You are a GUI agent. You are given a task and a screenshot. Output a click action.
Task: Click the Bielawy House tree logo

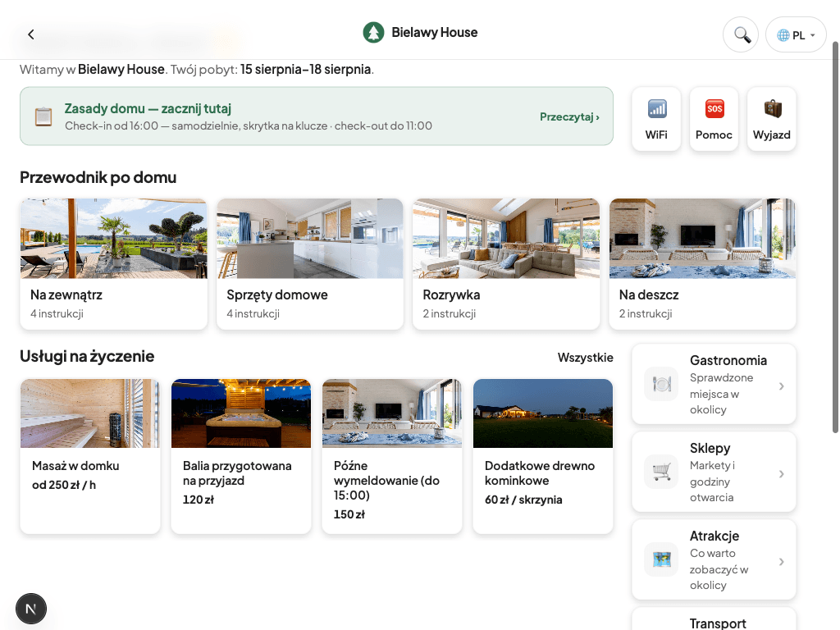click(x=373, y=33)
